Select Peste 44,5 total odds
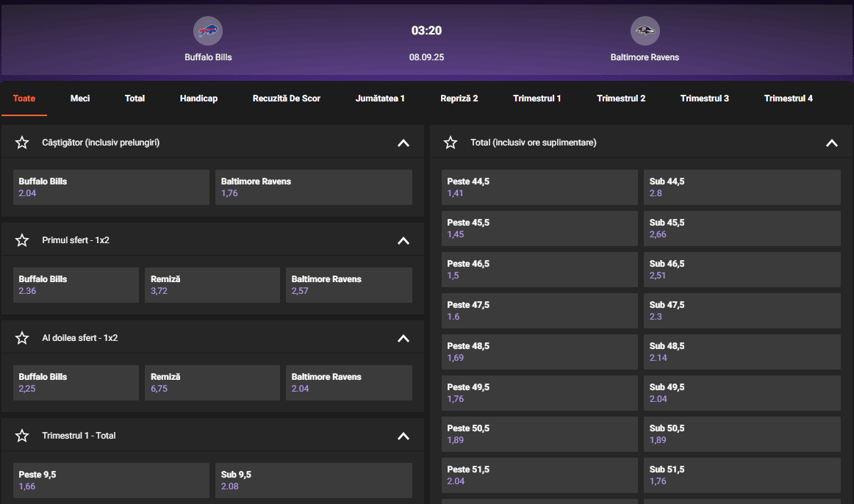This screenshot has height=504, width=854. click(539, 187)
